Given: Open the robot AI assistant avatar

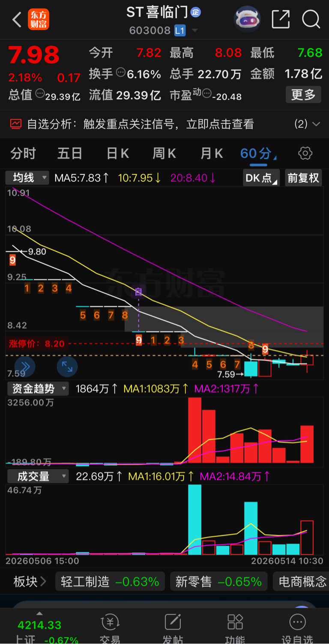Looking at the screenshot, I should (247, 19).
